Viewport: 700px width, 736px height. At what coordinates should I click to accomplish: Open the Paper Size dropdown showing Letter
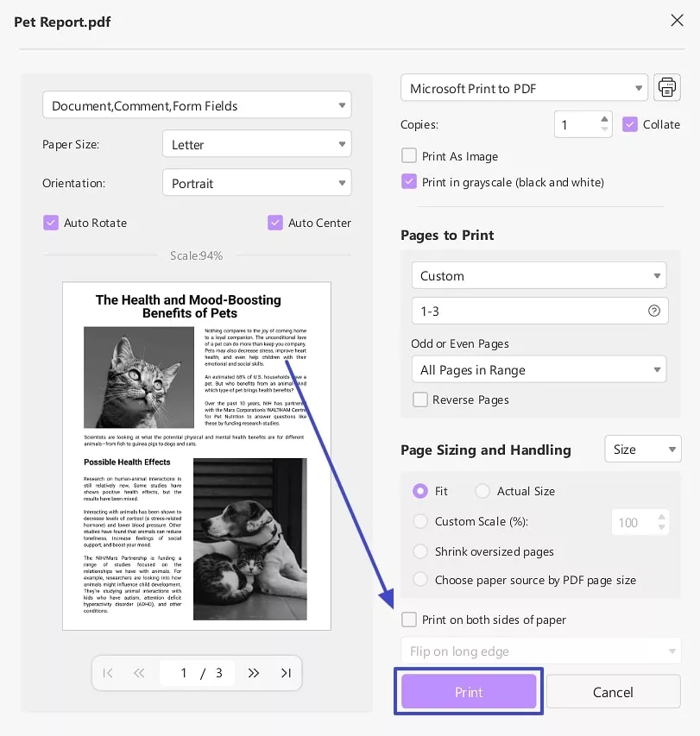click(x=256, y=144)
